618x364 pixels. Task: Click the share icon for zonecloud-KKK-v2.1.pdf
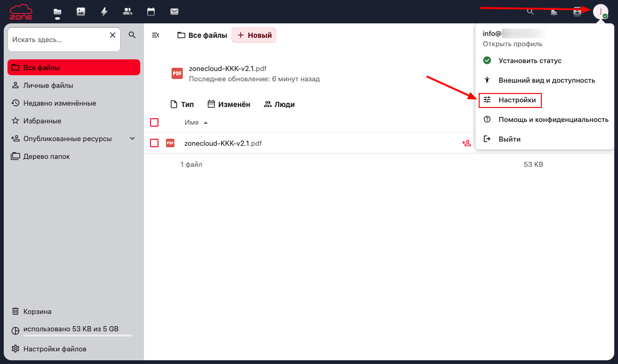pyautogui.click(x=466, y=143)
